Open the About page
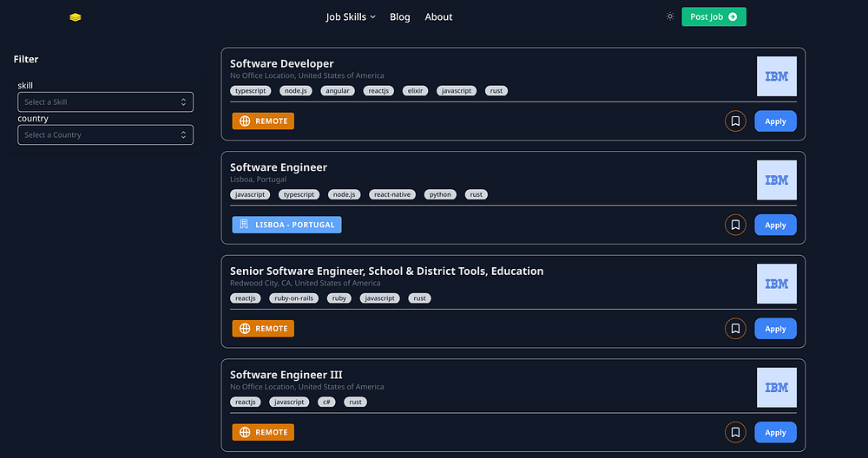Screen dimensions: 868x458 438,16
